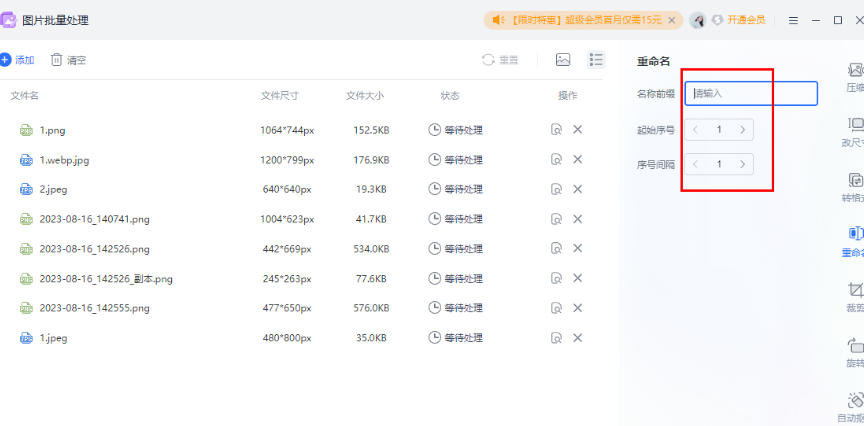
Task: Open the 裁剪 crop tool tab
Action: point(855,296)
